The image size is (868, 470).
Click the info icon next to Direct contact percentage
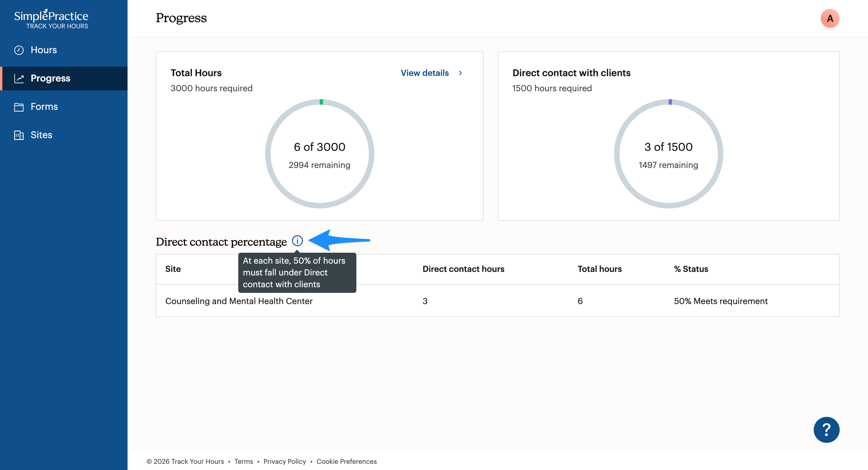297,241
